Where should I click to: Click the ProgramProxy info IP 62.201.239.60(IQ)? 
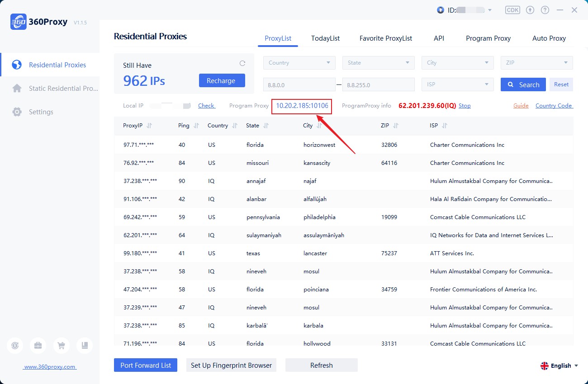pyautogui.click(x=427, y=106)
